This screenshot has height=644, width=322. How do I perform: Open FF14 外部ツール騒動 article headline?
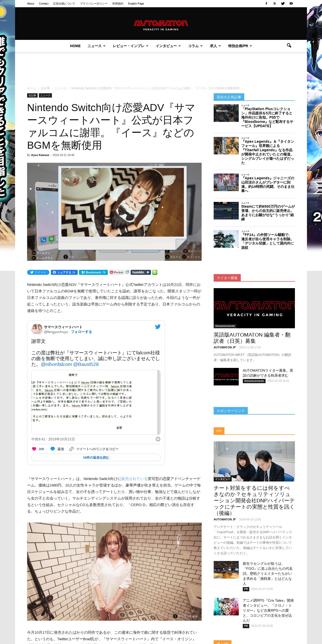tap(268, 241)
